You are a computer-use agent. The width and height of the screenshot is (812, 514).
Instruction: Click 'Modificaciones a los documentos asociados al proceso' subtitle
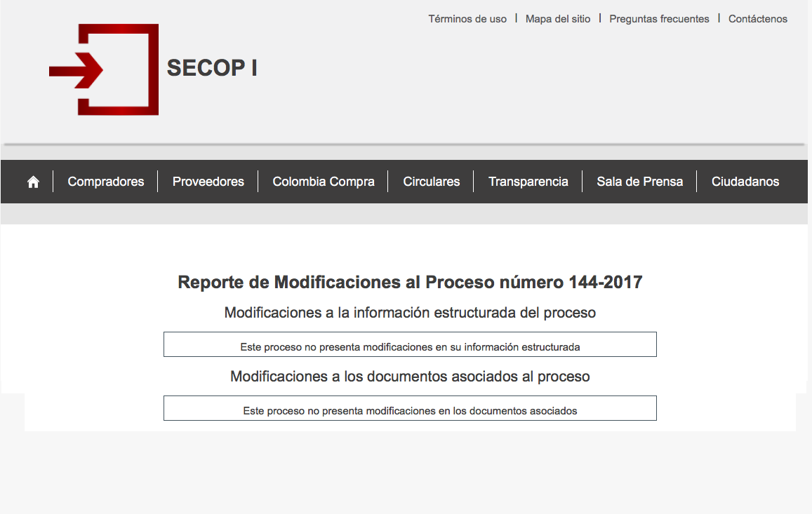410,377
